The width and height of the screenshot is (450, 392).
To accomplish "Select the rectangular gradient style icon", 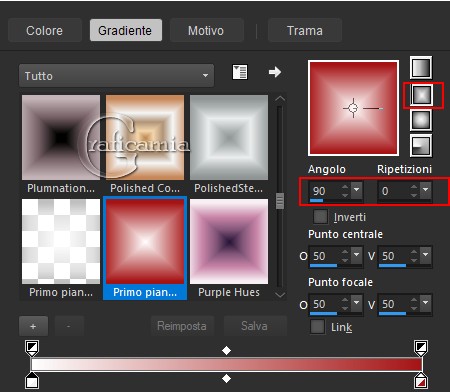I will click(421, 95).
